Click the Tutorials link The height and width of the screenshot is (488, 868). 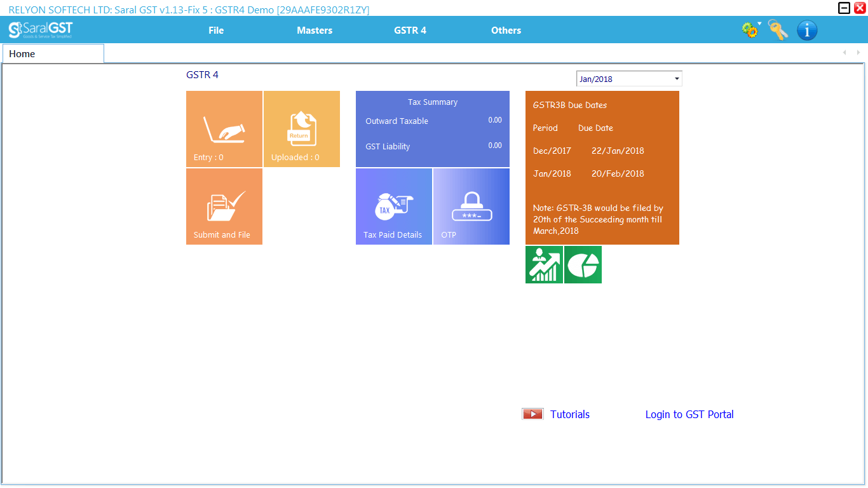[570, 414]
